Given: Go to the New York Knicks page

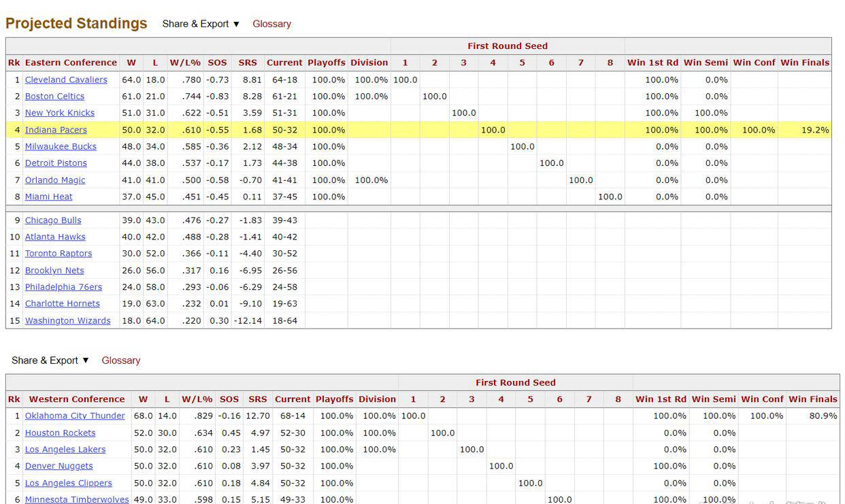Looking at the screenshot, I should click(60, 113).
